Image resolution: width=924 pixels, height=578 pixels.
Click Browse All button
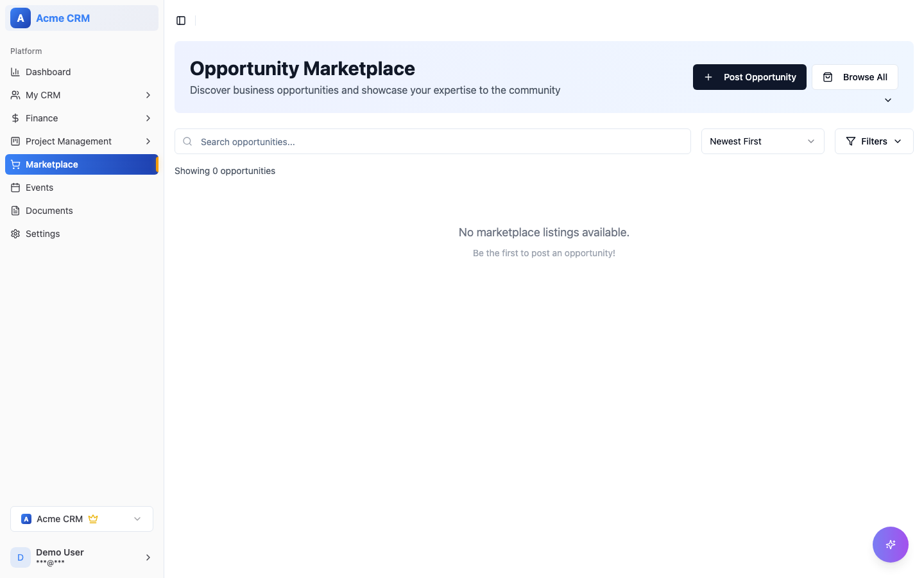(855, 77)
